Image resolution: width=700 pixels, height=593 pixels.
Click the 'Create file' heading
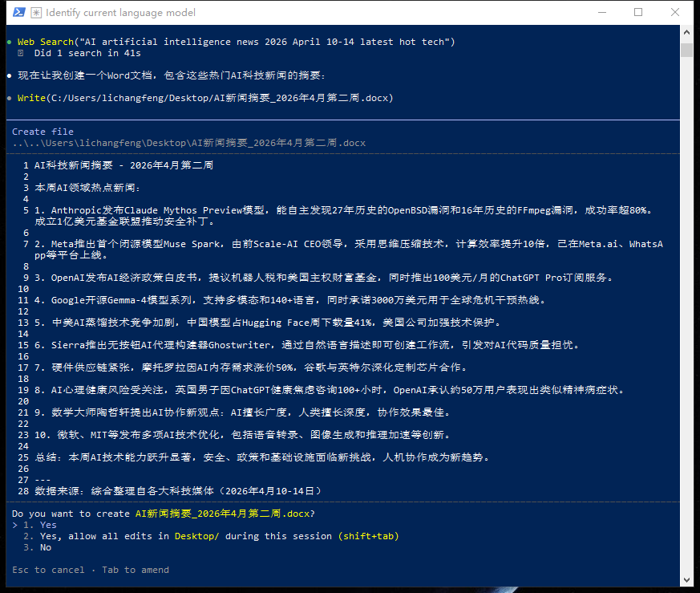pos(42,132)
